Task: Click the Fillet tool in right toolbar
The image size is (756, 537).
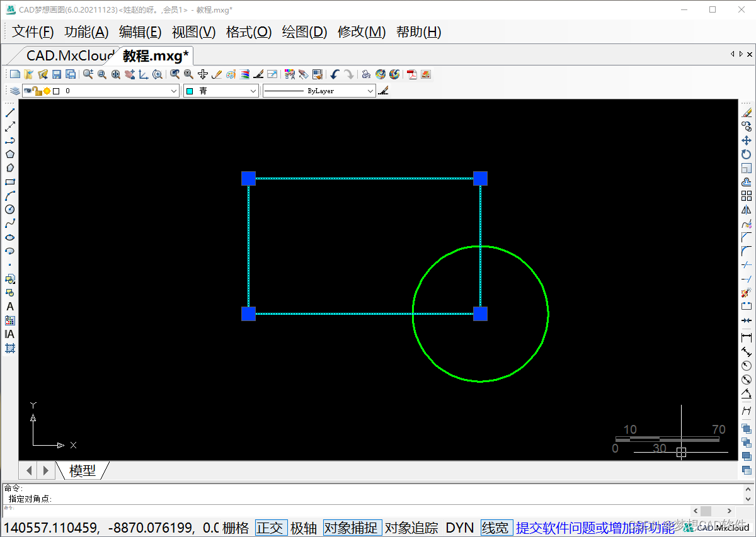Action: coord(747,251)
